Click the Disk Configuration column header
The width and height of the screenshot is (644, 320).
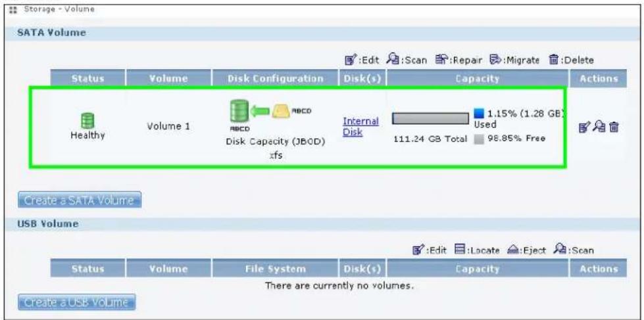click(x=275, y=78)
